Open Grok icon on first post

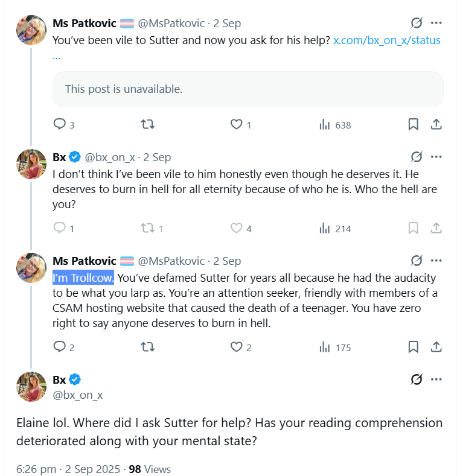point(417,24)
